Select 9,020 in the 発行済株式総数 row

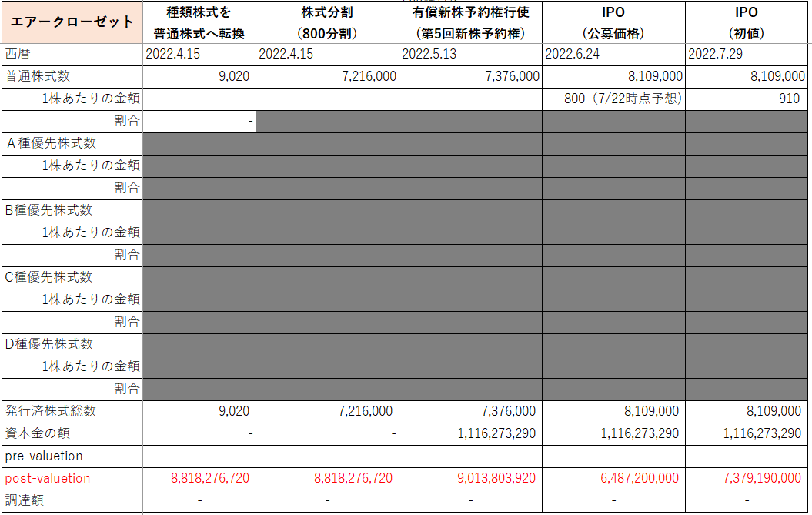[234, 411]
